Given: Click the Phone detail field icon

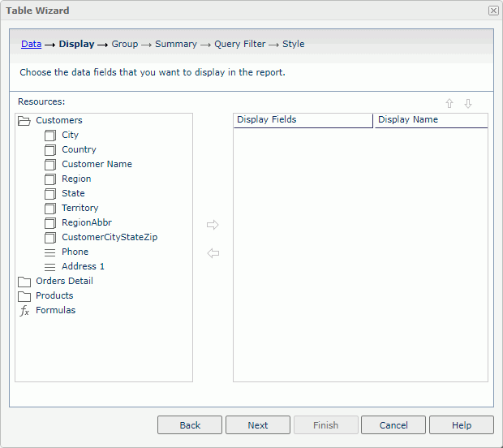Looking at the screenshot, I should [49, 252].
